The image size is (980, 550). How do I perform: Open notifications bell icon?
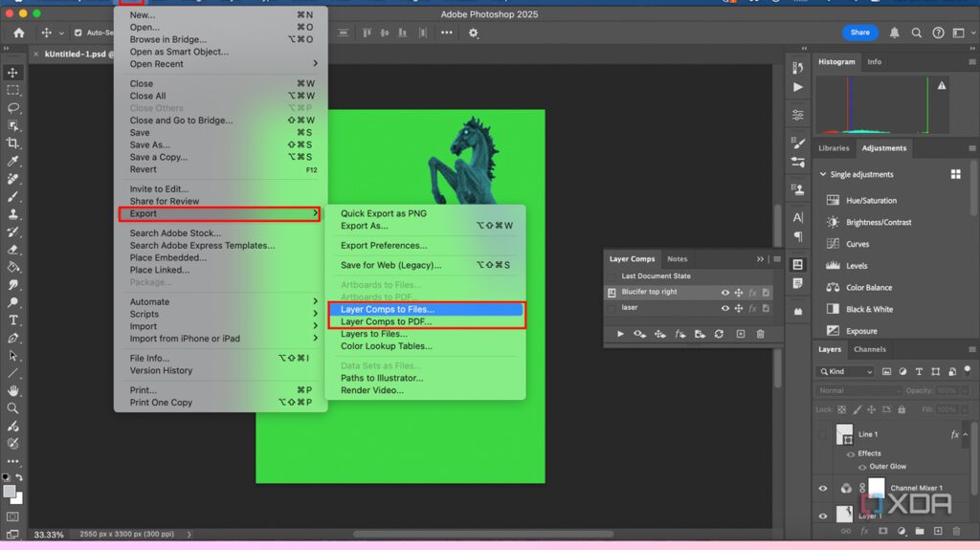tap(895, 33)
